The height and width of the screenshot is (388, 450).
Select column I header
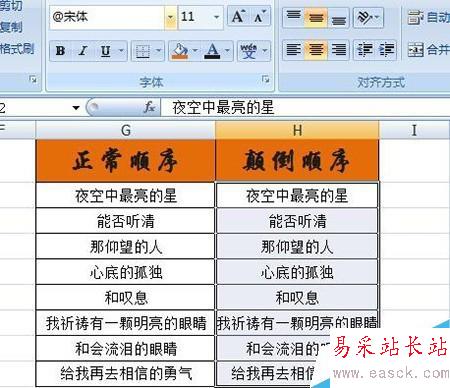pos(414,130)
